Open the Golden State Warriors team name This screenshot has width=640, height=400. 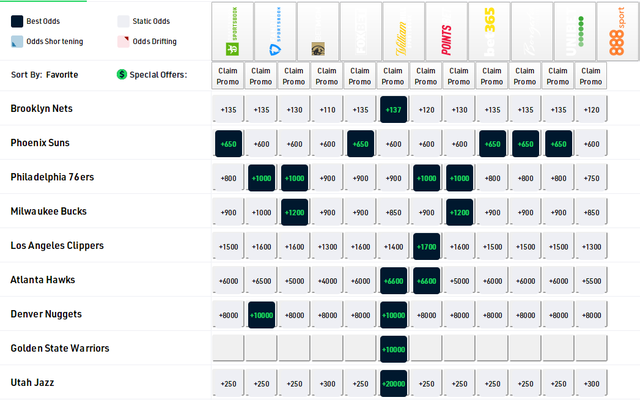click(60, 348)
